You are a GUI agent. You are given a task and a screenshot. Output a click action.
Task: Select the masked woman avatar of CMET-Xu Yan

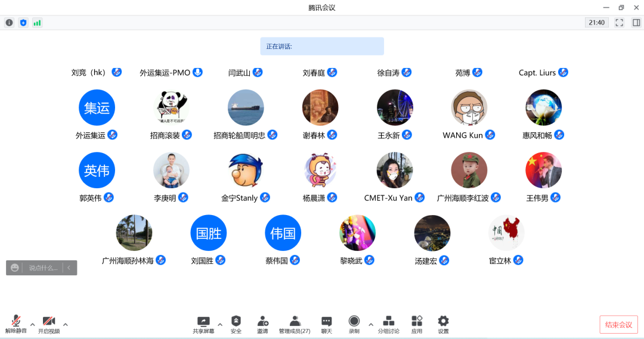click(395, 170)
